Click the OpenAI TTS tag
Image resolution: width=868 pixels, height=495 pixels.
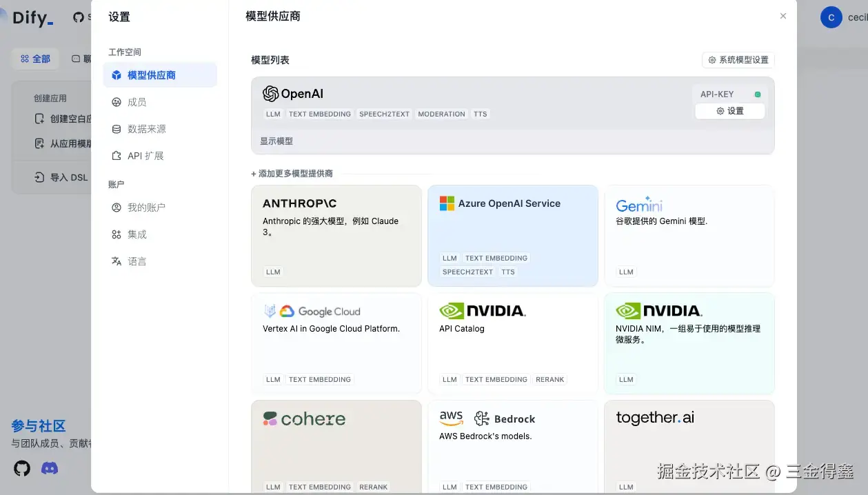click(x=481, y=114)
